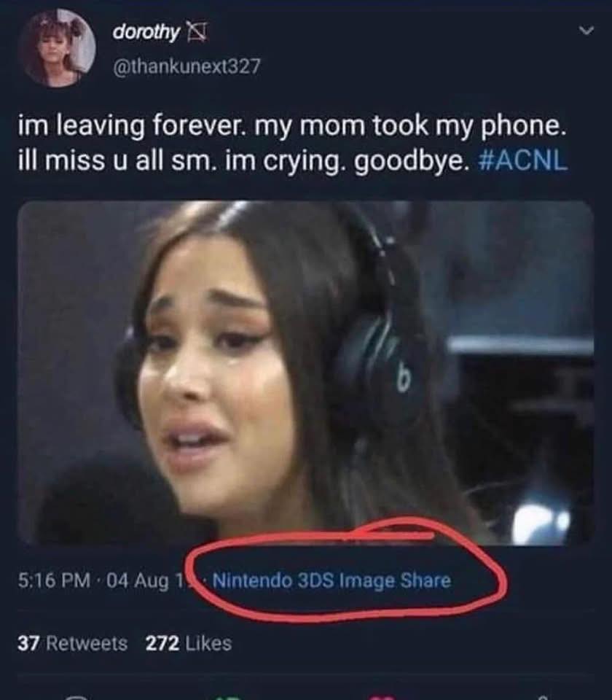Click the tweet line 'ill miss u all sm'
Image resolution: width=612 pixels, height=700 pixels.
click(114, 160)
